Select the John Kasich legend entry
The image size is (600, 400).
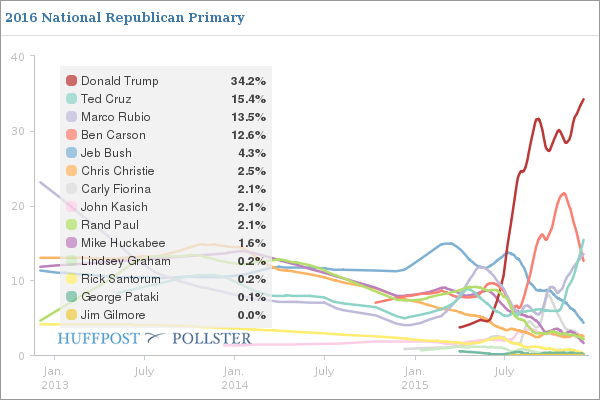[x=112, y=207]
